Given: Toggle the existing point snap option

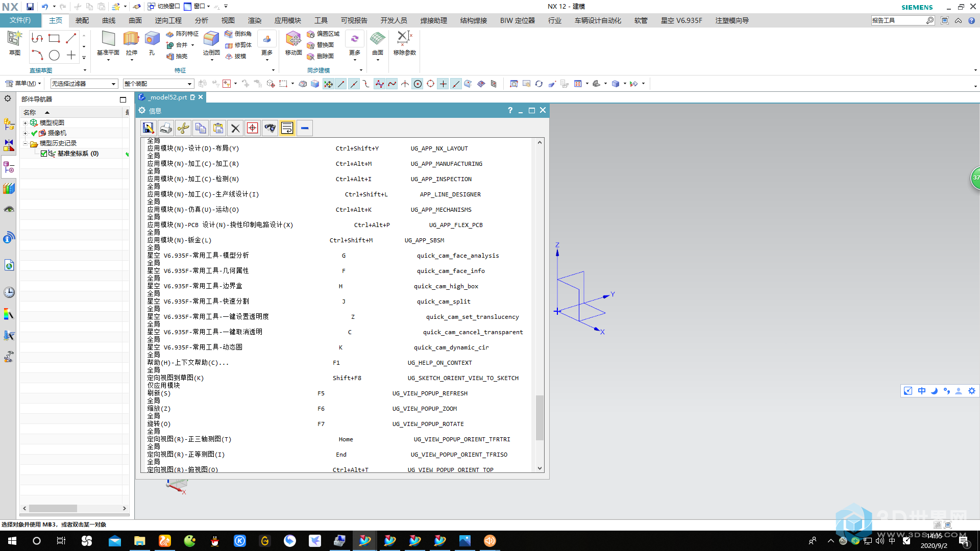Looking at the screenshot, I should (443, 84).
